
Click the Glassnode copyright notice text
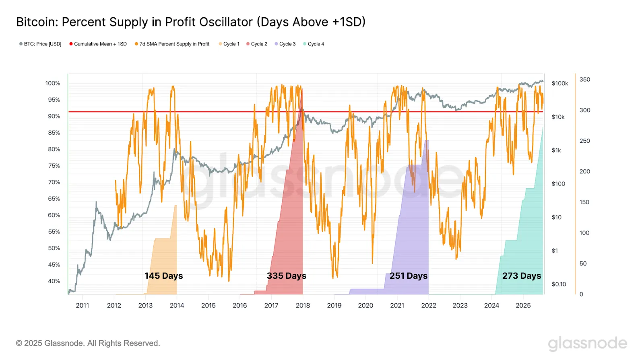point(88,343)
